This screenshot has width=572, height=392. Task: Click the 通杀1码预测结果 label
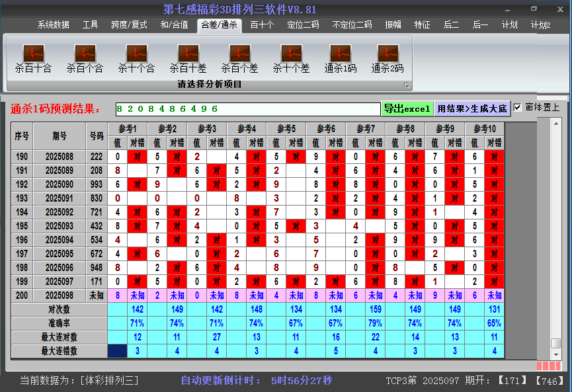tap(56, 108)
